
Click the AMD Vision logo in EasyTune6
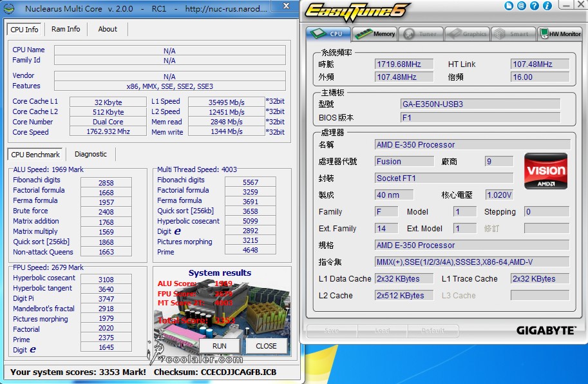pyautogui.click(x=545, y=171)
